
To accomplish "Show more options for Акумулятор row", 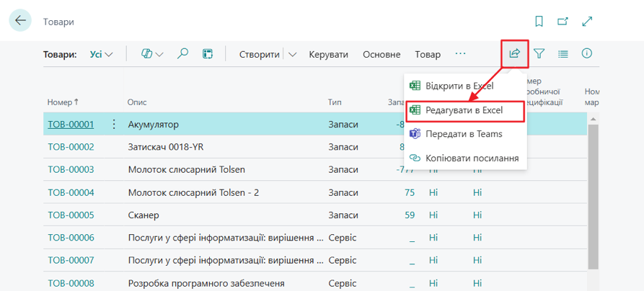I will (114, 125).
